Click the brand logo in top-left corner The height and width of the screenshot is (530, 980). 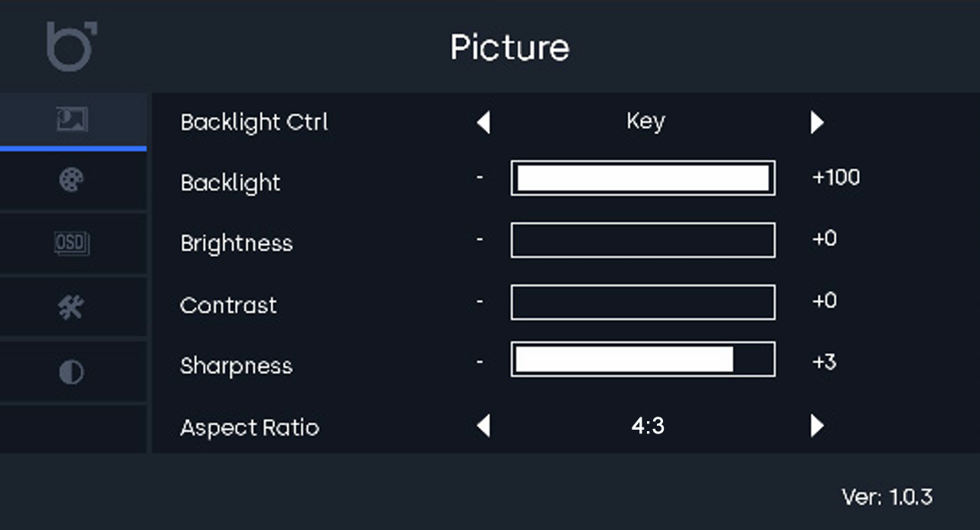(71, 46)
